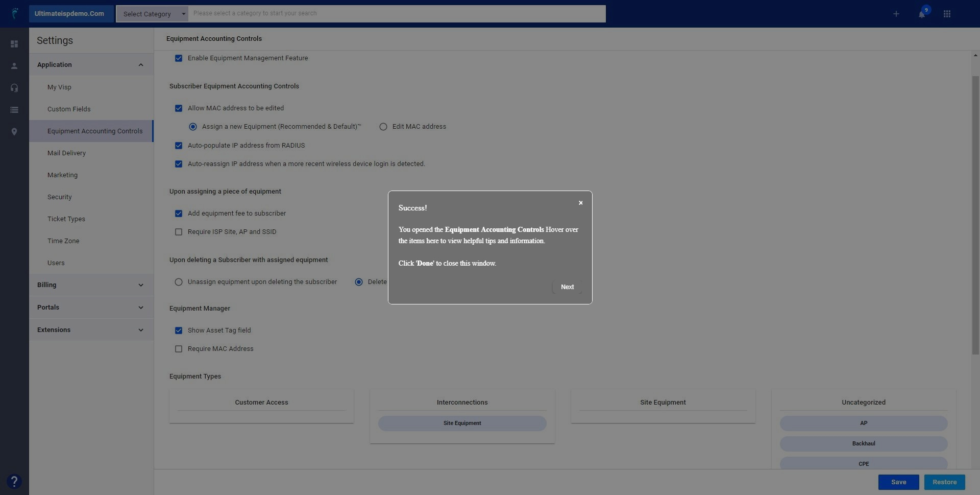Click the Visp logo icon
This screenshot has height=495, width=980.
14,13
